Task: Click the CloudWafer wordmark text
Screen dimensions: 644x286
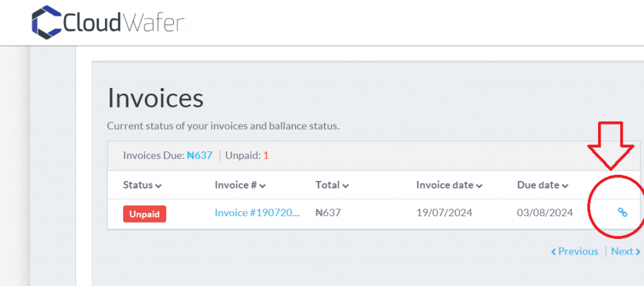Action: 124,23
